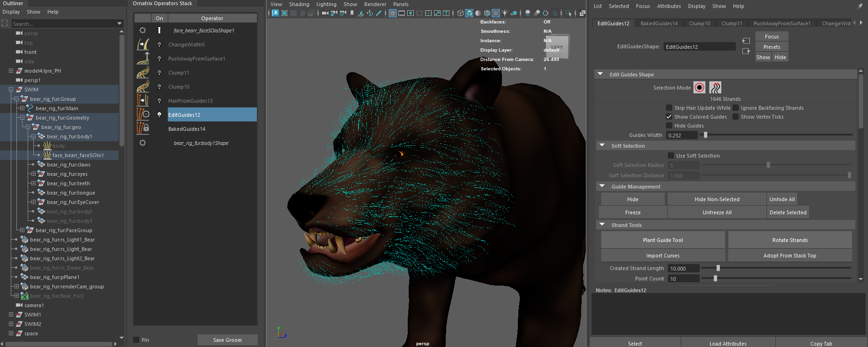Collapse the Guide Management section
Screen dimensions: 868x347
click(602, 187)
